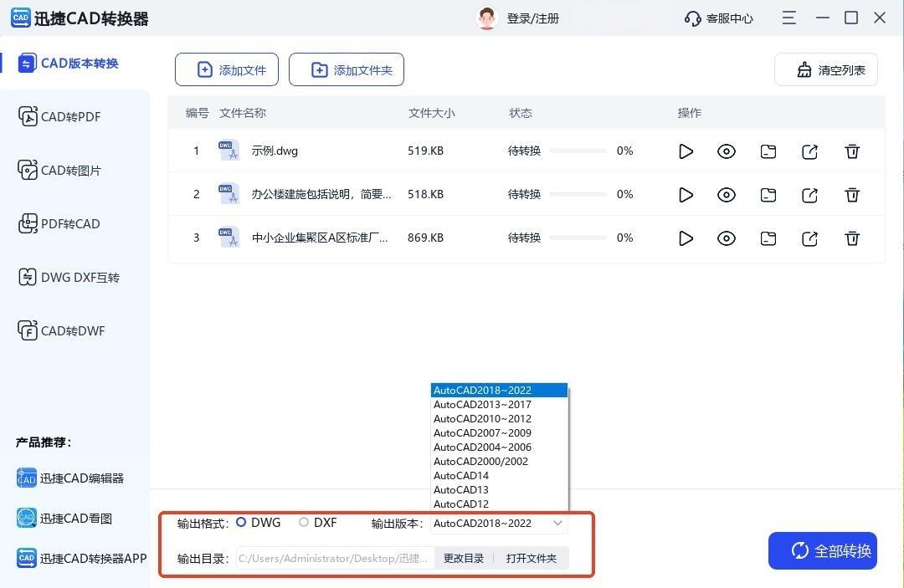Image resolution: width=904 pixels, height=588 pixels.
Task: Open output folder for 示例.dwg row
Action: [x=768, y=151]
